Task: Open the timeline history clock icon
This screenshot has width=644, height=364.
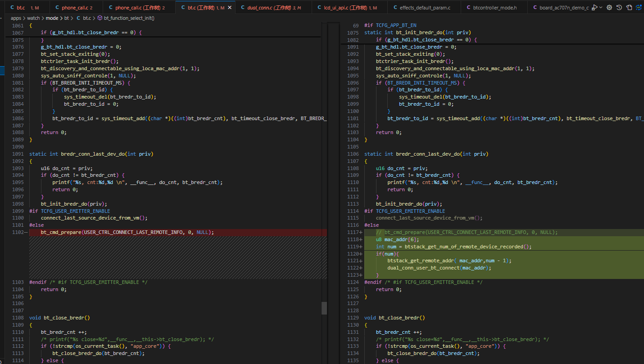Action: [x=619, y=8]
